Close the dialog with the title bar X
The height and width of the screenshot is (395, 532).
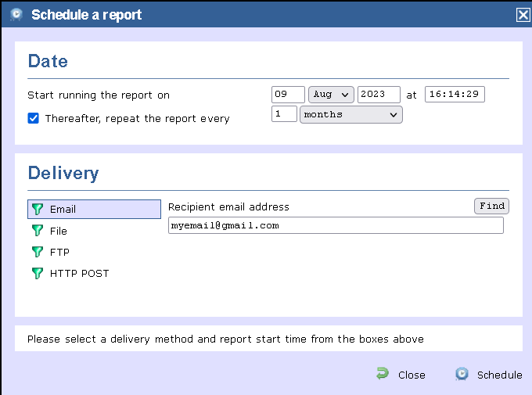(x=523, y=14)
